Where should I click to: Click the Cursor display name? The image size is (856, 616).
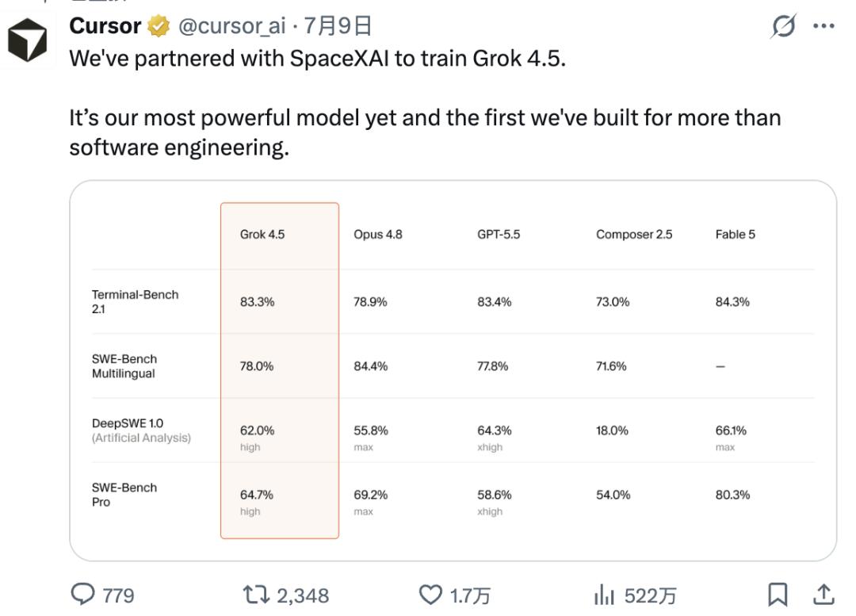tap(105, 25)
